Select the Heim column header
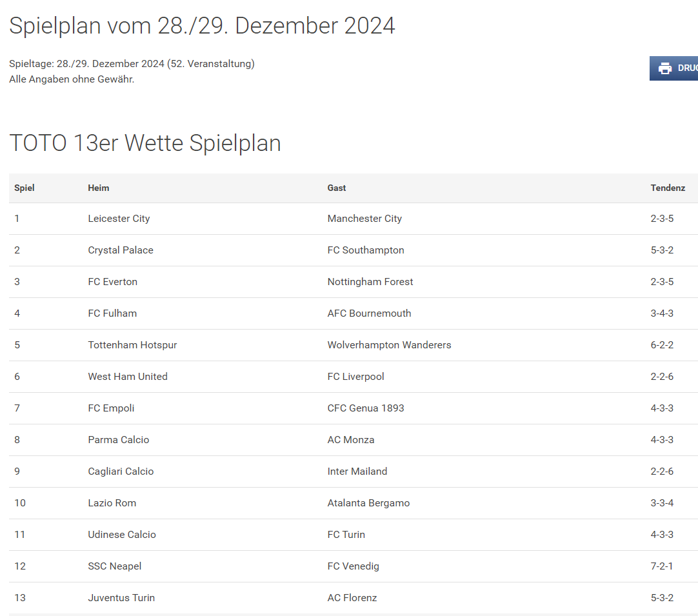The image size is (698, 616). pos(99,188)
